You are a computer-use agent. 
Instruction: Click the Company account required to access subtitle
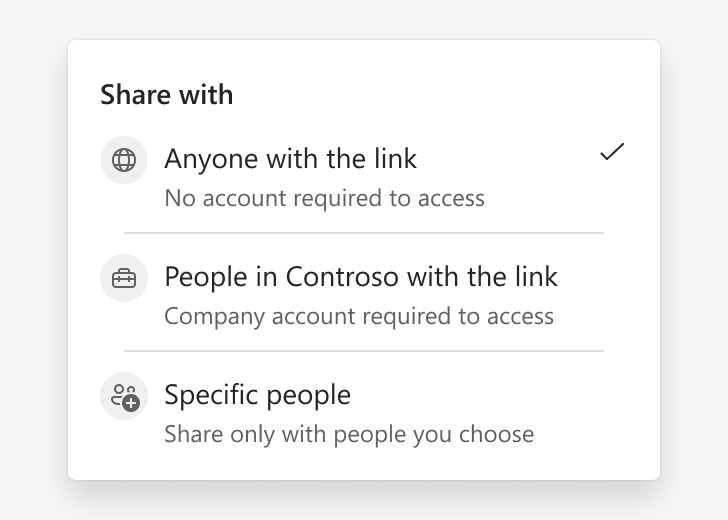359,316
